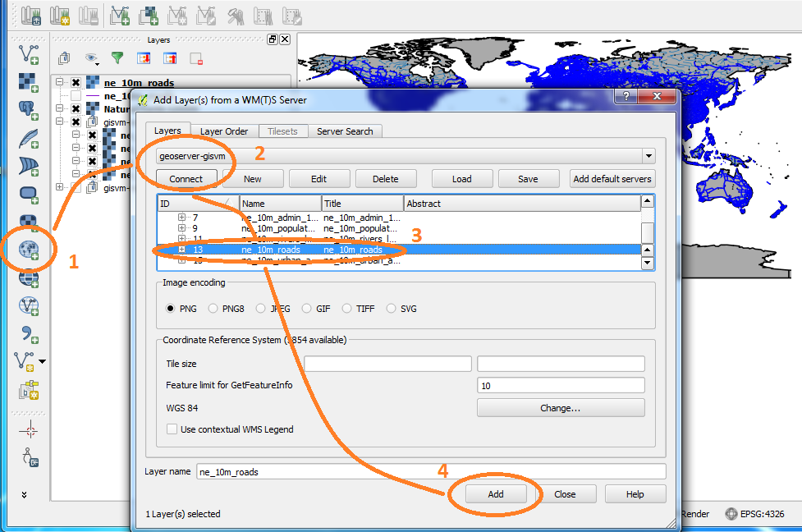Toggle visibility checkbox of the Natur layer
Image resolution: width=802 pixels, height=532 pixels.
[76, 108]
